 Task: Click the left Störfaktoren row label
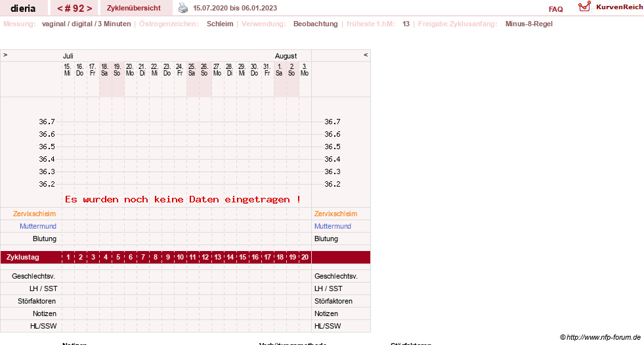37,301
